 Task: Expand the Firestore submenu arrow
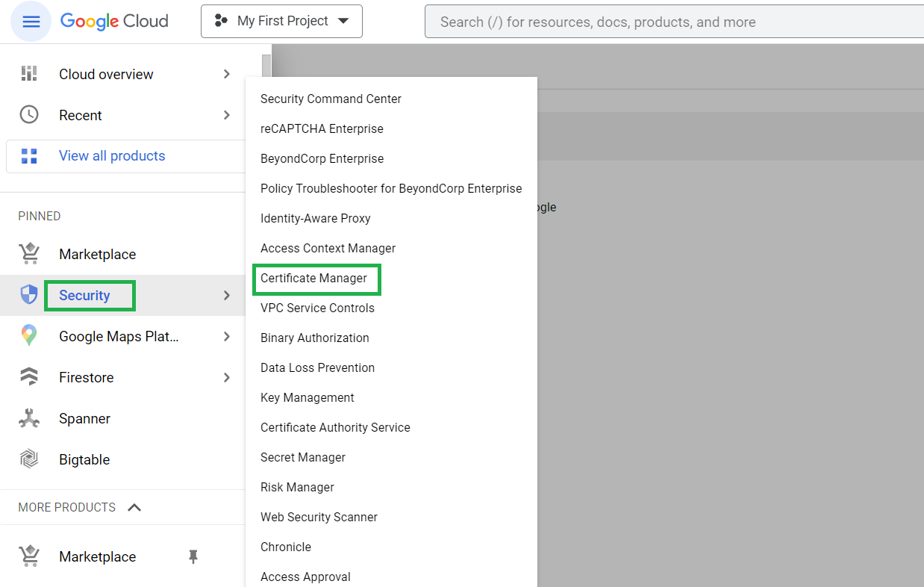click(x=227, y=377)
